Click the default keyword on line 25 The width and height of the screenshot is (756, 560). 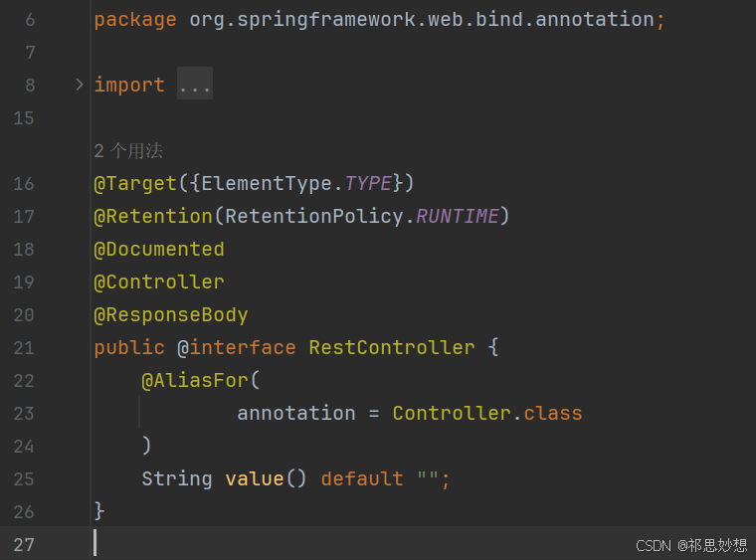pos(362,479)
